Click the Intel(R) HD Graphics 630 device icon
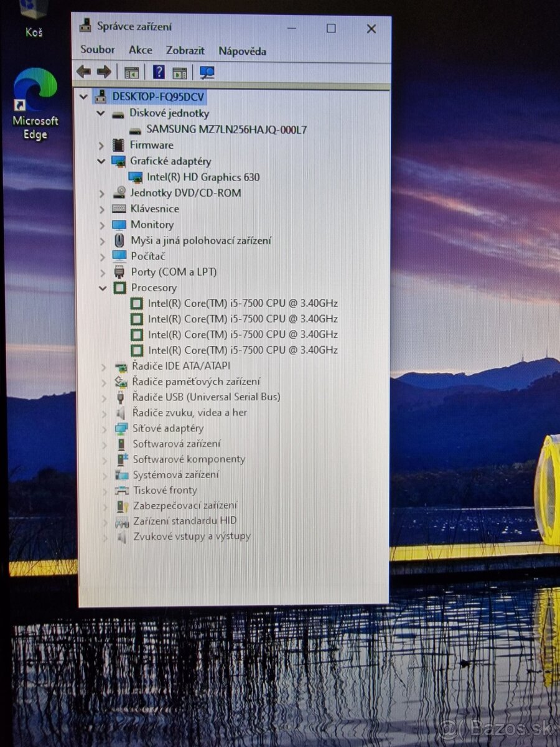The image size is (560, 747). pos(135,177)
